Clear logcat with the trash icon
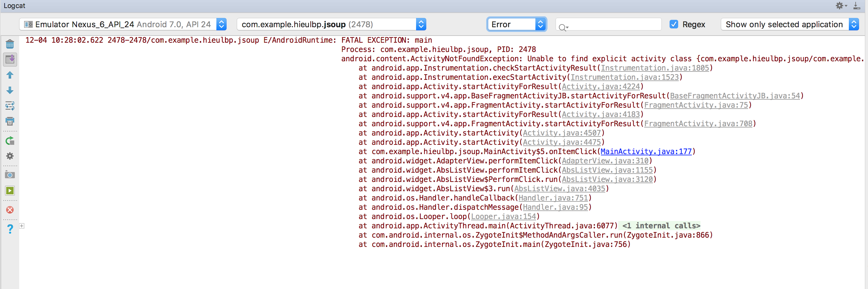 pos(10,44)
